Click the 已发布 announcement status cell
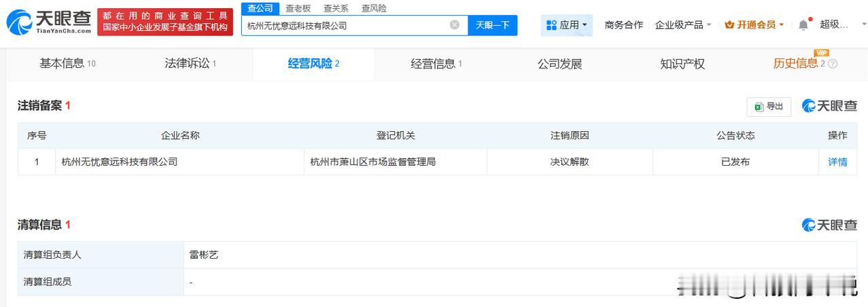The width and height of the screenshot is (868, 307). (x=735, y=162)
